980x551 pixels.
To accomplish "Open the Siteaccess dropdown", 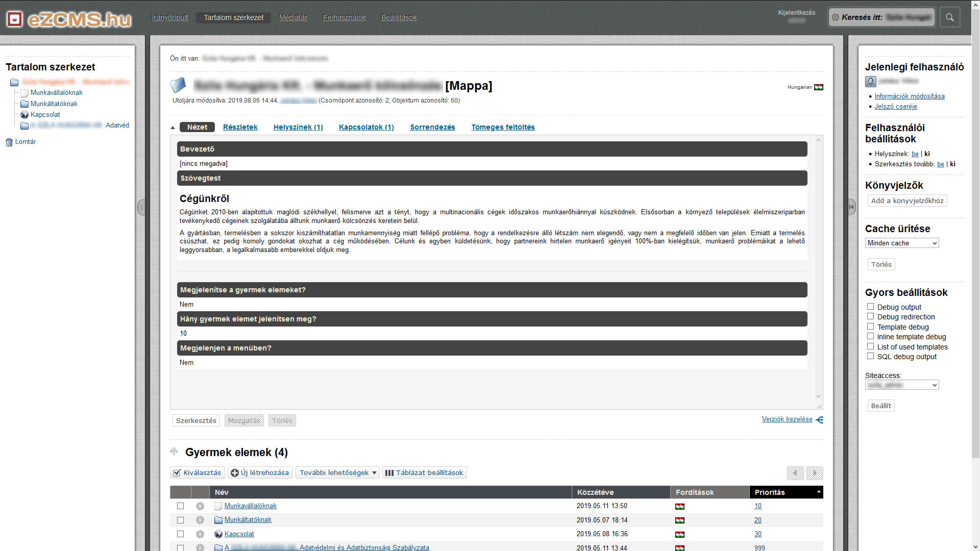I will point(902,385).
